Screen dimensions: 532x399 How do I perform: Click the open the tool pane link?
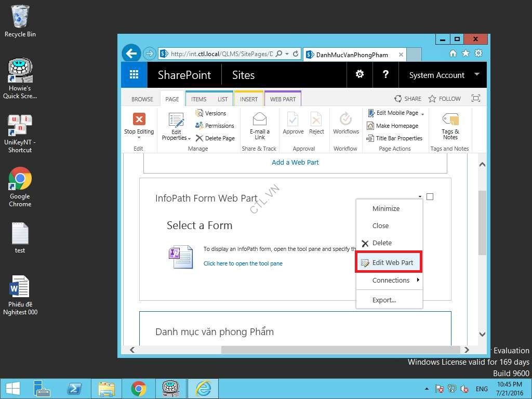(243, 263)
